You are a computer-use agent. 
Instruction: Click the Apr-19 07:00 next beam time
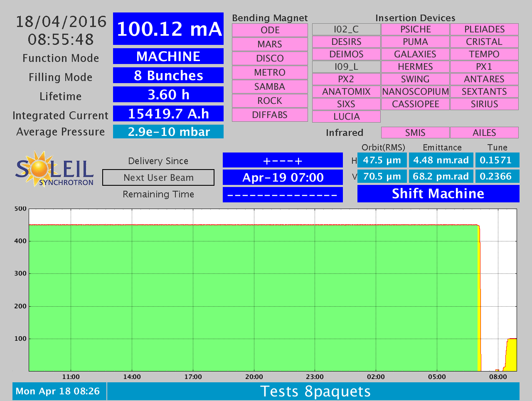(283, 177)
